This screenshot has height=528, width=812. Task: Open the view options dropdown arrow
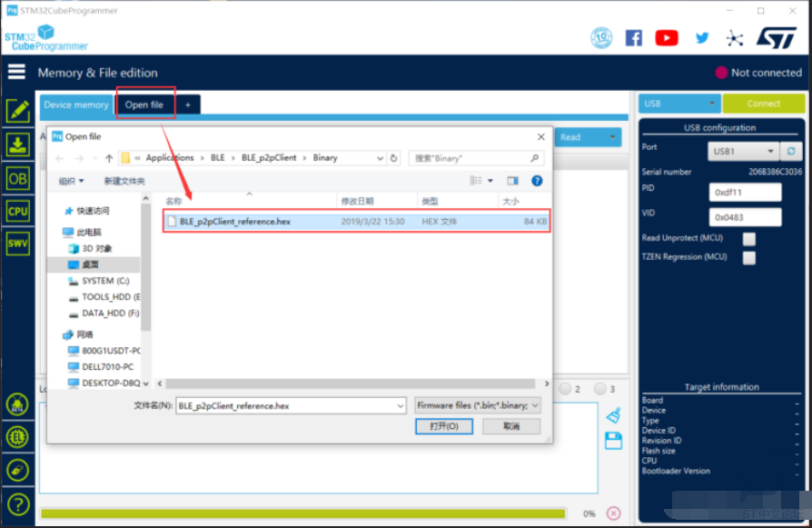tap(490, 181)
